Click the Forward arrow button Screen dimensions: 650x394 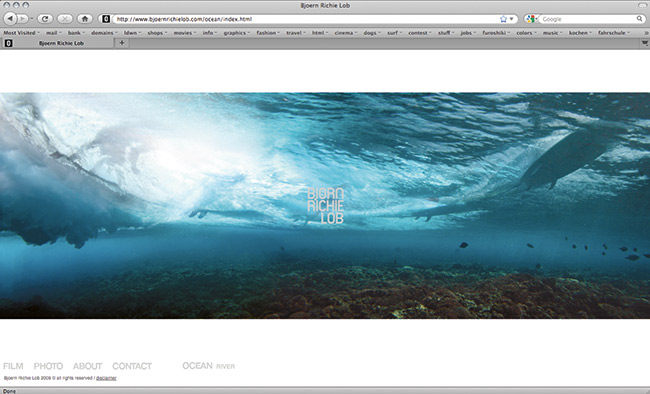tap(23, 19)
